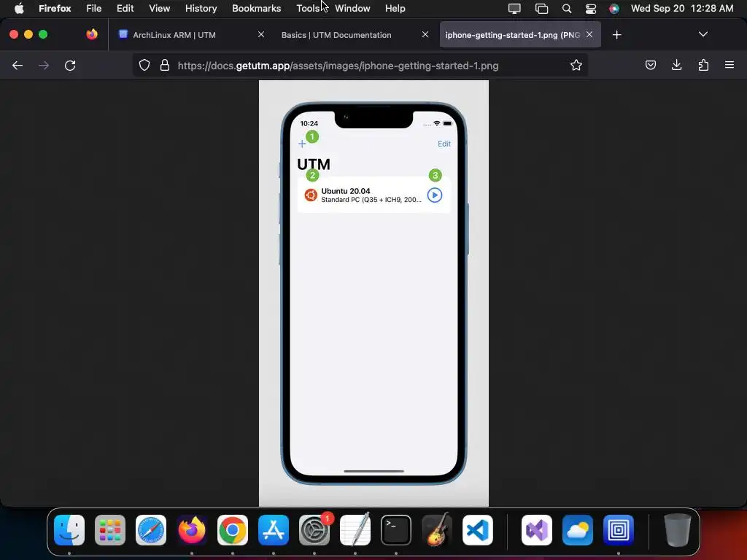Image resolution: width=747 pixels, height=560 pixels.
Task: Reload the current page
Action: [x=70, y=65]
